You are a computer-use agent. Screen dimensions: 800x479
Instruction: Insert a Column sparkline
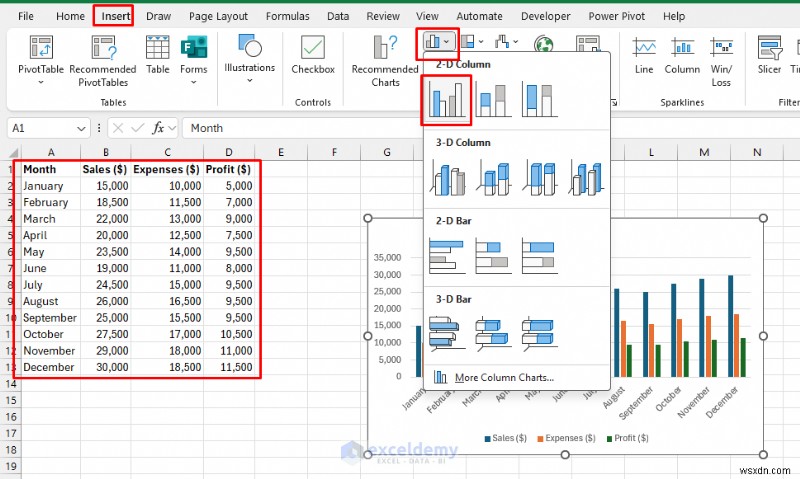682,55
